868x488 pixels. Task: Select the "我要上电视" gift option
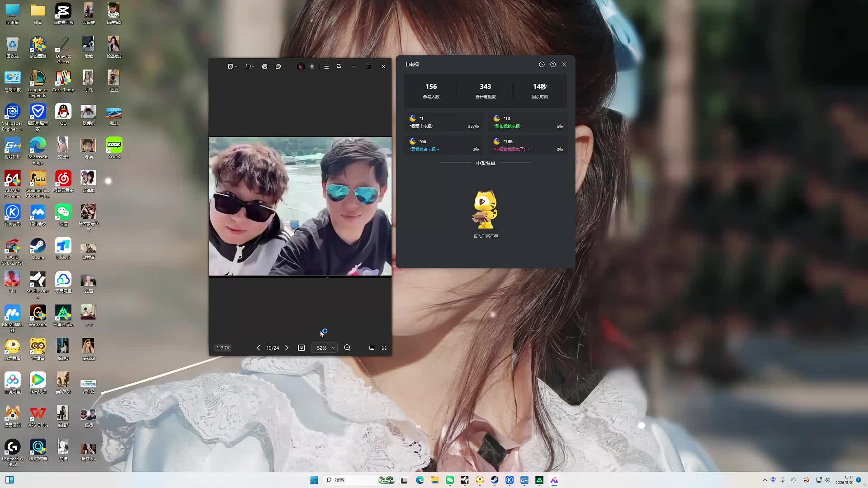(443, 122)
